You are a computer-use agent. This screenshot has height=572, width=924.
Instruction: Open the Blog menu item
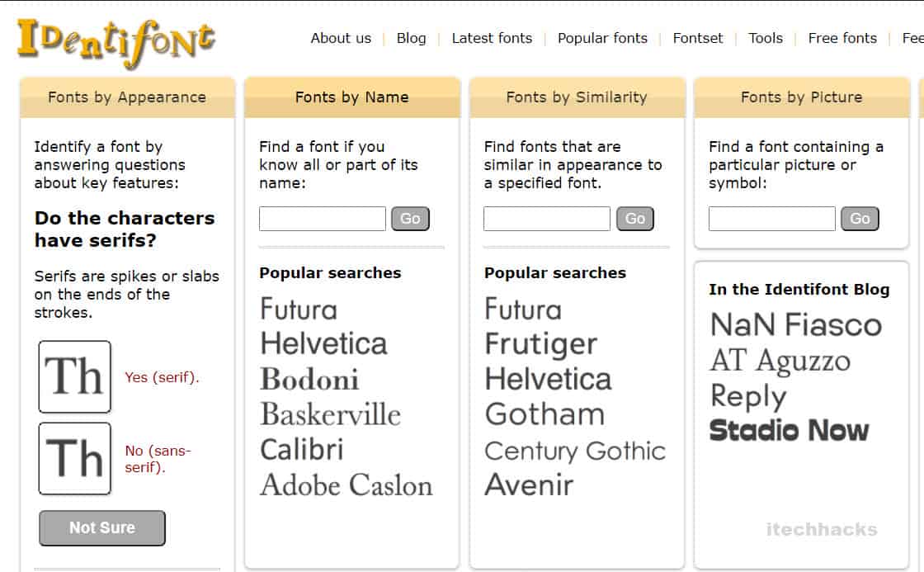[411, 38]
